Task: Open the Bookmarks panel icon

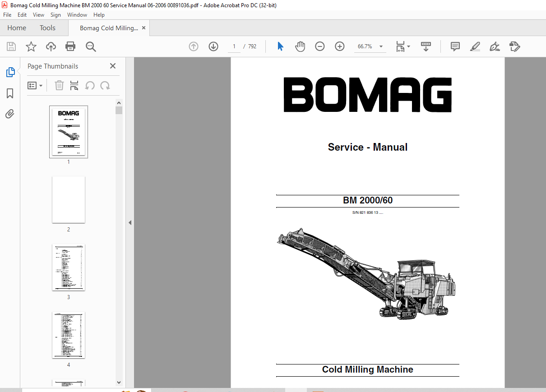Action: (x=10, y=93)
